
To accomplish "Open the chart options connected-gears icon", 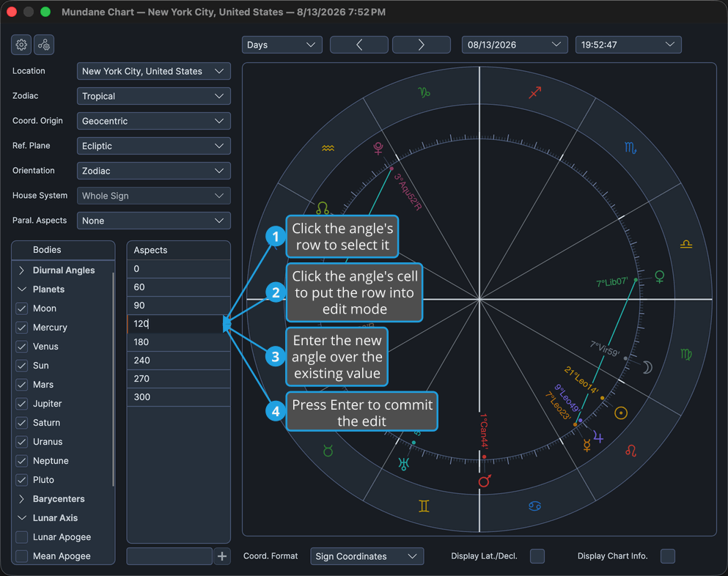I will (x=44, y=45).
